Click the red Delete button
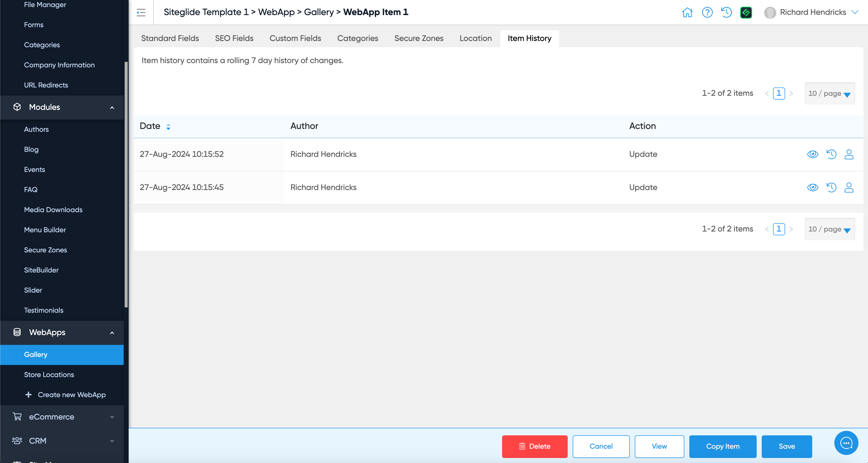 click(x=535, y=446)
